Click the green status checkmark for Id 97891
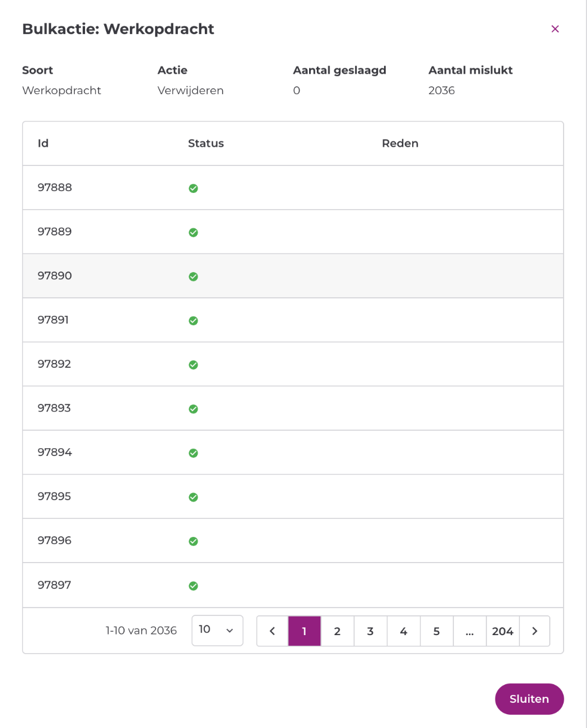 tap(193, 321)
